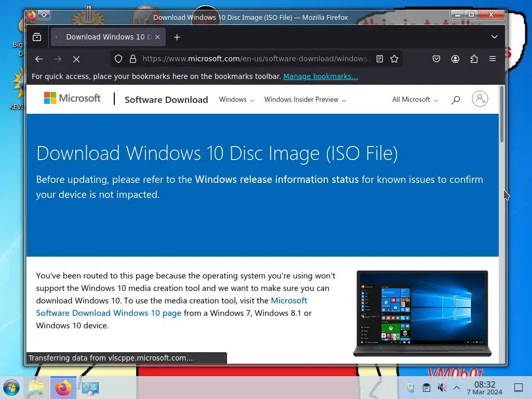Click the URL address bar
Screen dimensions: 532x399
click(256, 59)
